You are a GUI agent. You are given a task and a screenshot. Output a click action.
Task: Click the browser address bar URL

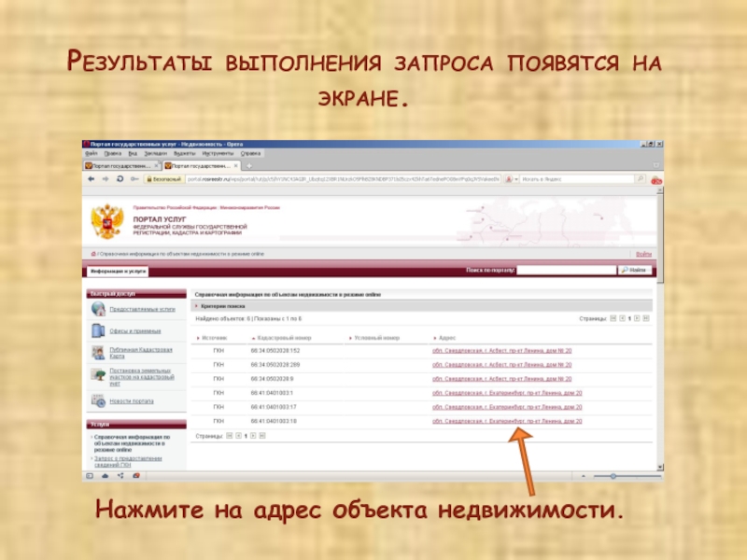click(343, 179)
